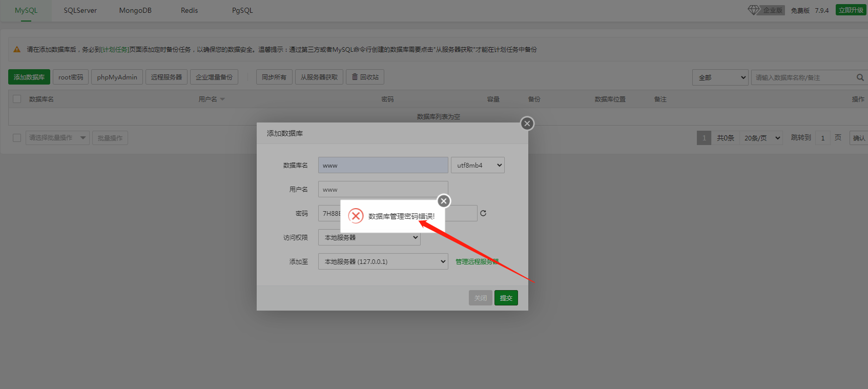Confirm the page jump

click(859, 138)
